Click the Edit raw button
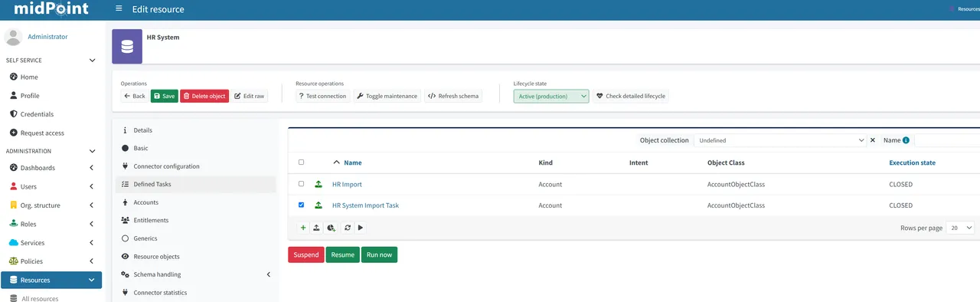 pyautogui.click(x=250, y=96)
